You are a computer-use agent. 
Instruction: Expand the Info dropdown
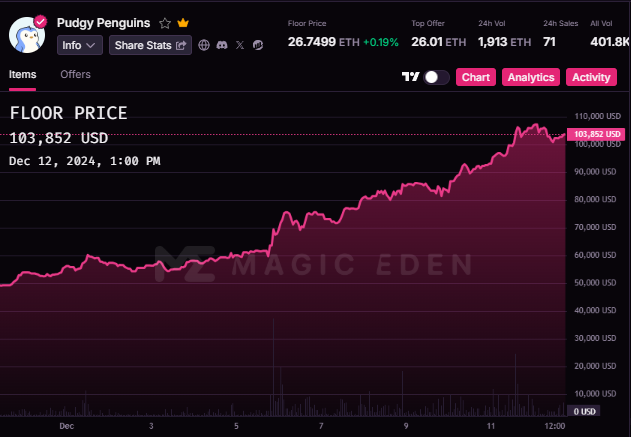[80, 45]
